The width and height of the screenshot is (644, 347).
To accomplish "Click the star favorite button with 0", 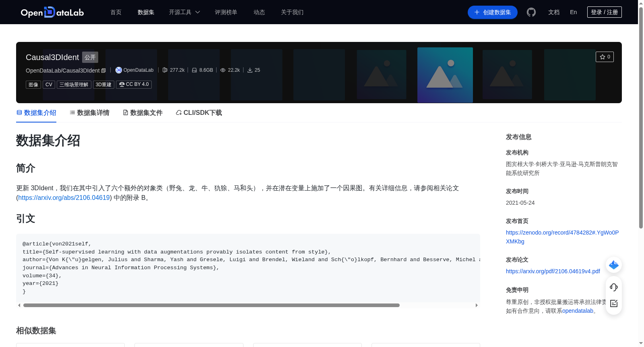I will pyautogui.click(x=605, y=57).
